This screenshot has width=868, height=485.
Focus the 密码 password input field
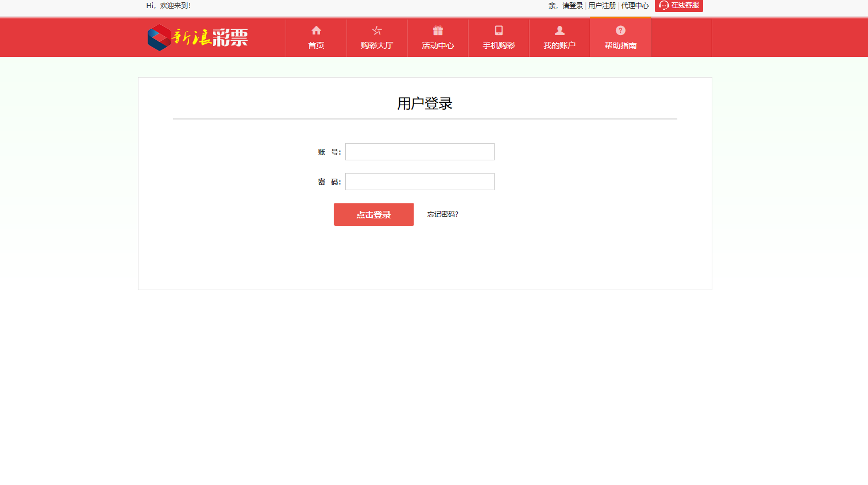click(419, 182)
